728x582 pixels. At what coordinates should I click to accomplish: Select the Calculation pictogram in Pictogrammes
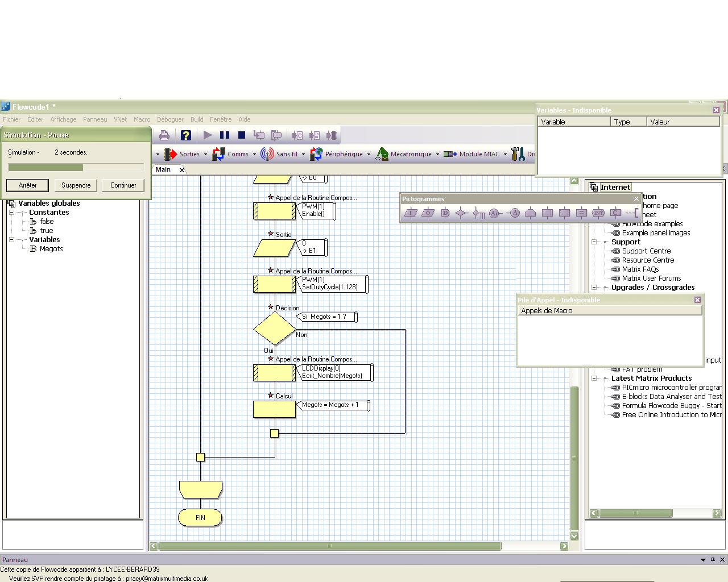tap(581, 213)
